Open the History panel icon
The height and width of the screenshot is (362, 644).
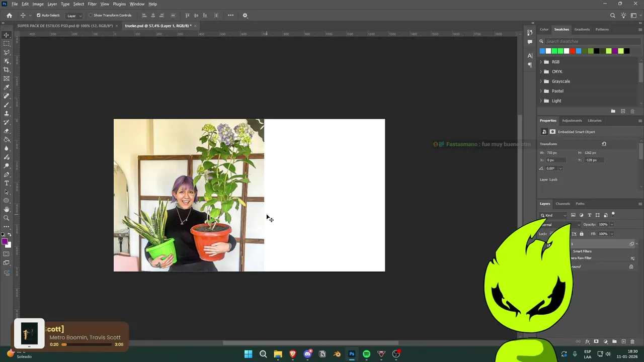pos(530,33)
